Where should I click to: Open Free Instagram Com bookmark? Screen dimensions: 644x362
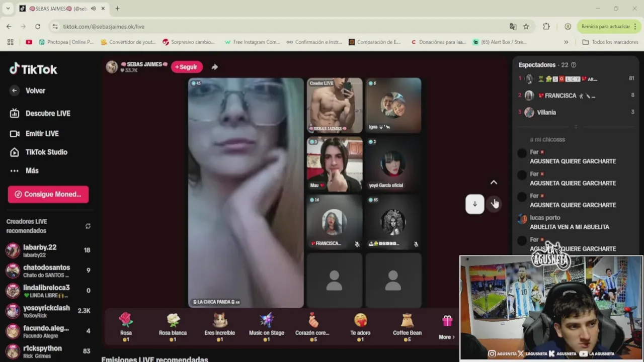(252, 42)
